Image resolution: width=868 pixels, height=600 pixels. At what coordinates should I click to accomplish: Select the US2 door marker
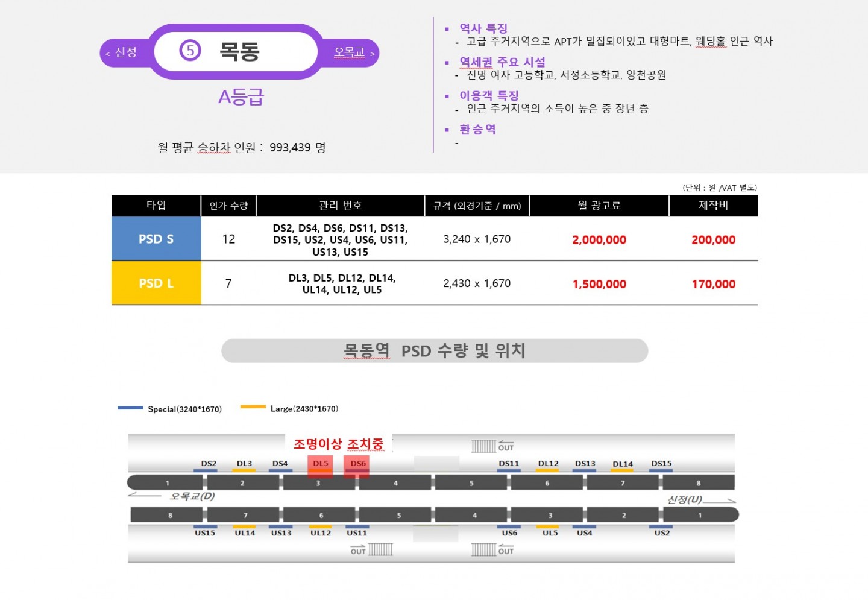662,531
